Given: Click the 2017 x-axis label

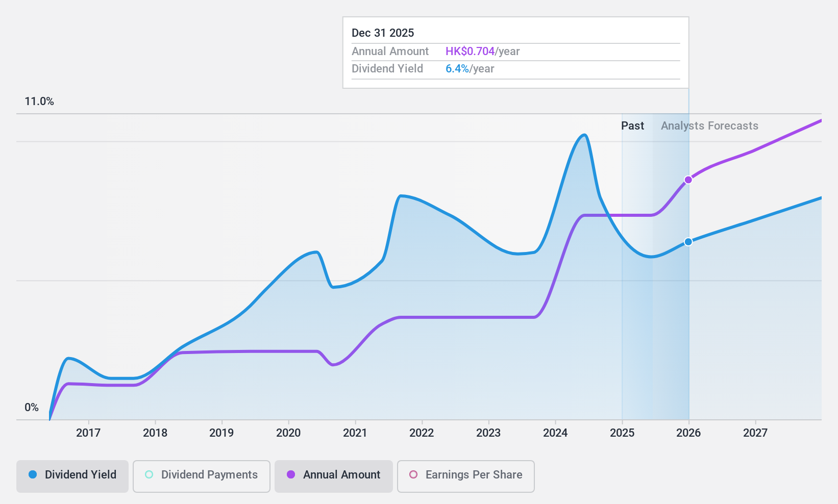Looking at the screenshot, I should point(88,433).
